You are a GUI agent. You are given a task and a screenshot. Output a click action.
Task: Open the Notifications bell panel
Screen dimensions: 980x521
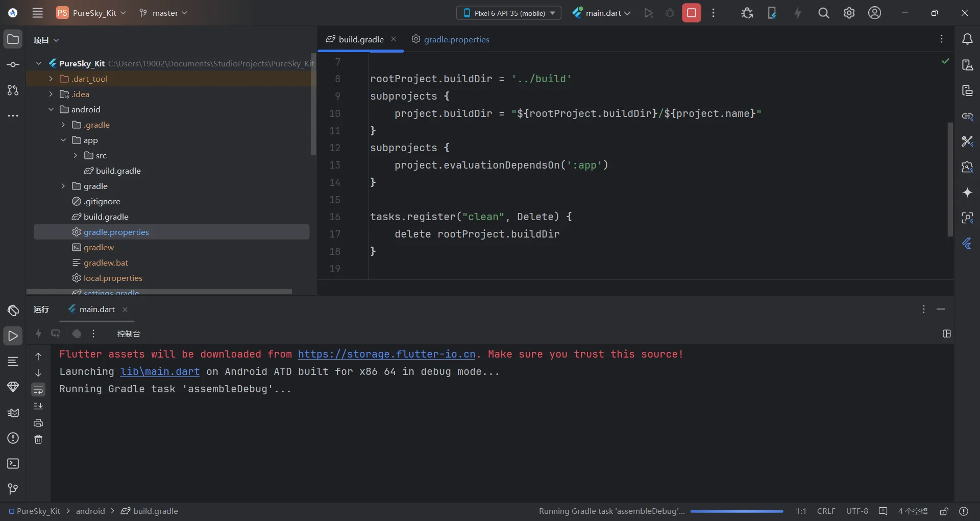pos(967,39)
